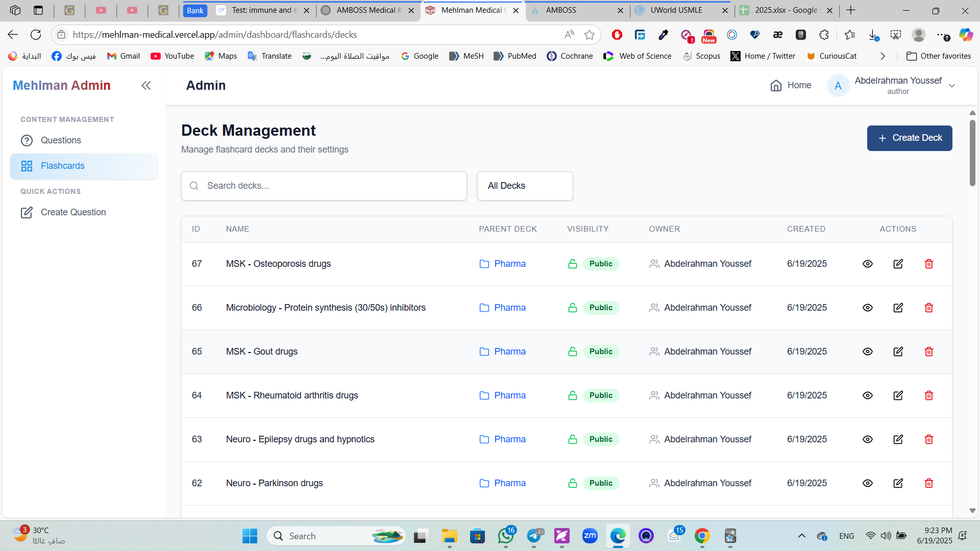Expand the browser bookmarks overflow chevron
This screenshot has height=551, width=980.
pos(883,56)
